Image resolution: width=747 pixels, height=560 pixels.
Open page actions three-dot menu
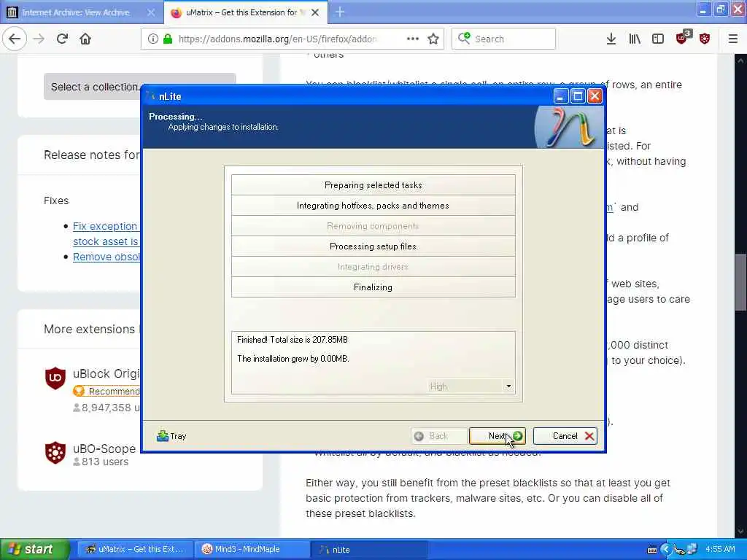point(413,39)
